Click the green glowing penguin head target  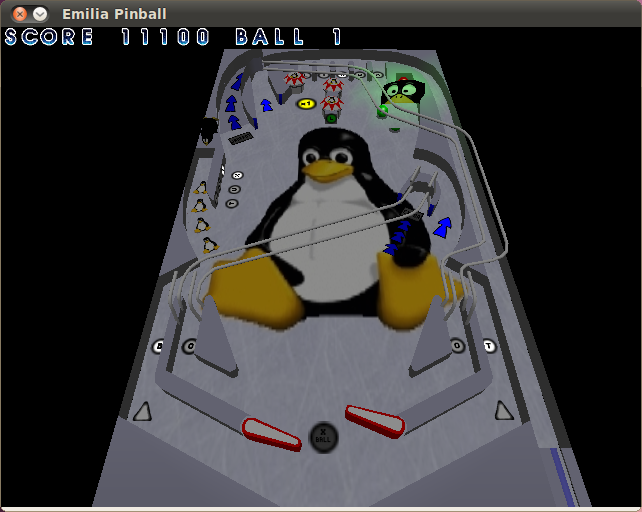pyautogui.click(x=403, y=91)
